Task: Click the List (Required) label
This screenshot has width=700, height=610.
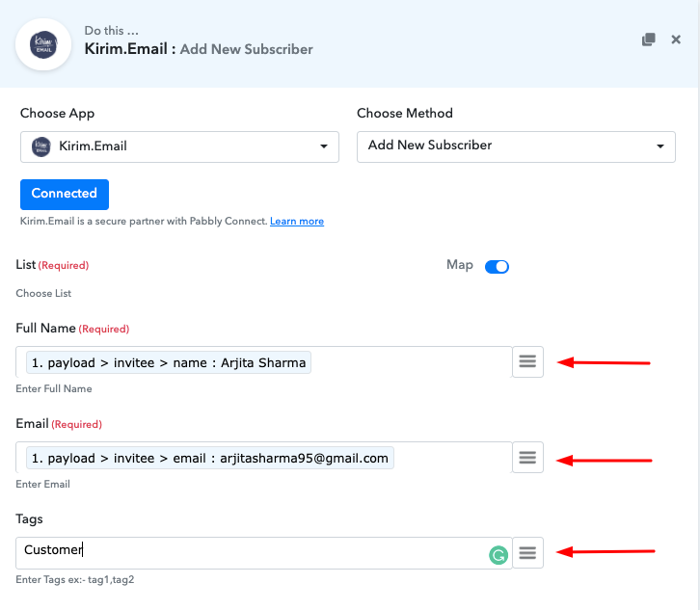Action: pyautogui.click(x=52, y=265)
